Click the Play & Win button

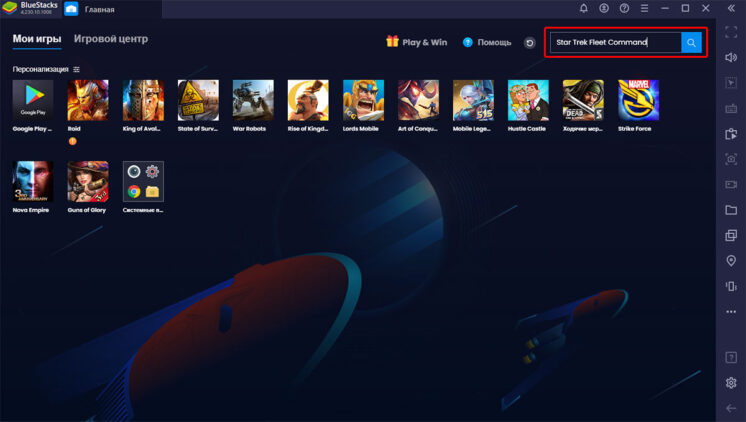(416, 43)
